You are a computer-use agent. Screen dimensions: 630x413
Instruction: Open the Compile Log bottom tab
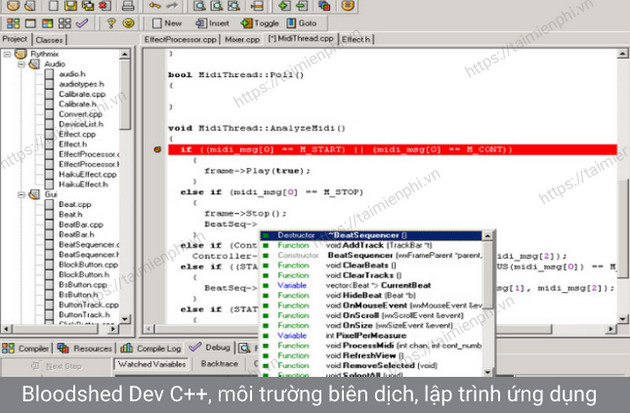coord(151,348)
